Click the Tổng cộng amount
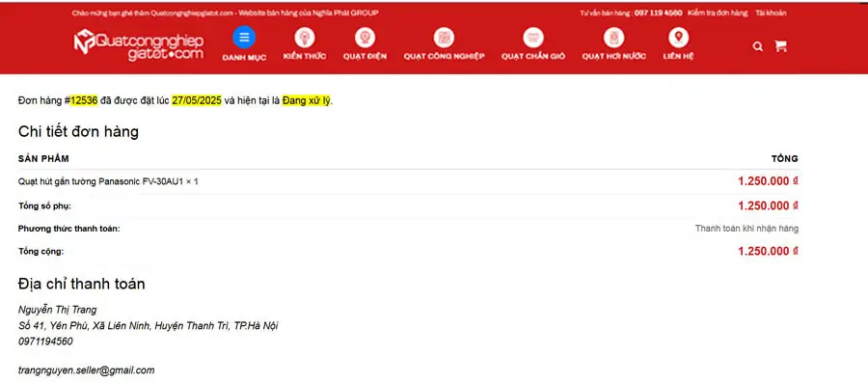This screenshot has height=383, width=868. coord(768,251)
